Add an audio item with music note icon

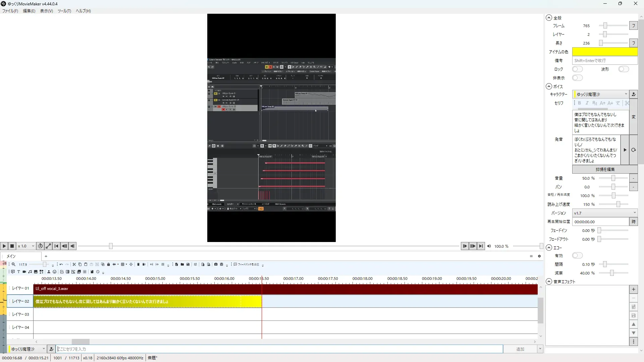(30, 272)
